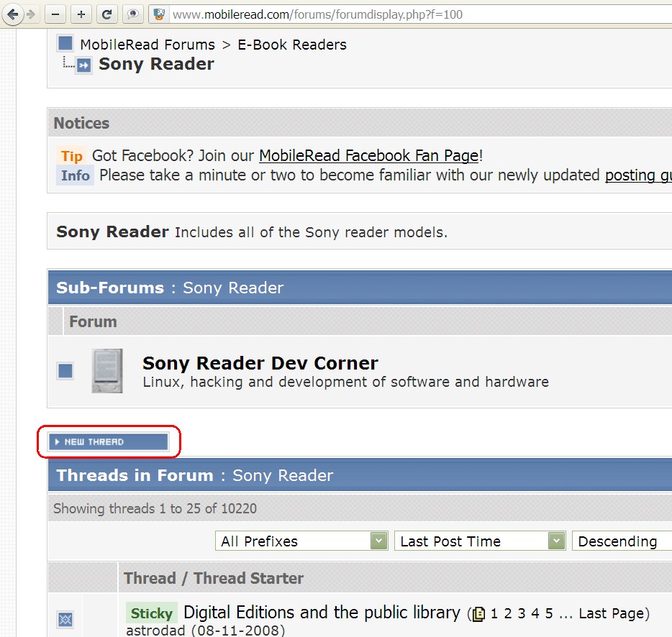672x637 pixels.
Task: Click the Sub-Forums : Sony Reader header bar
Action: pos(360,288)
